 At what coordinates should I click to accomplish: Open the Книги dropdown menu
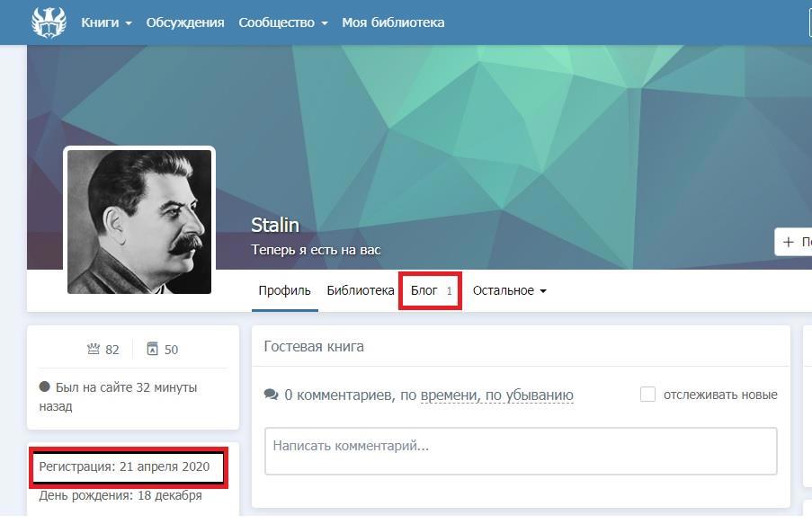coord(106,22)
